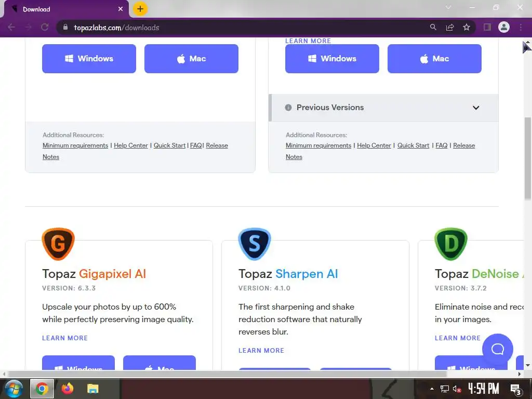Click the Chrome taskbar icon

pos(42,389)
